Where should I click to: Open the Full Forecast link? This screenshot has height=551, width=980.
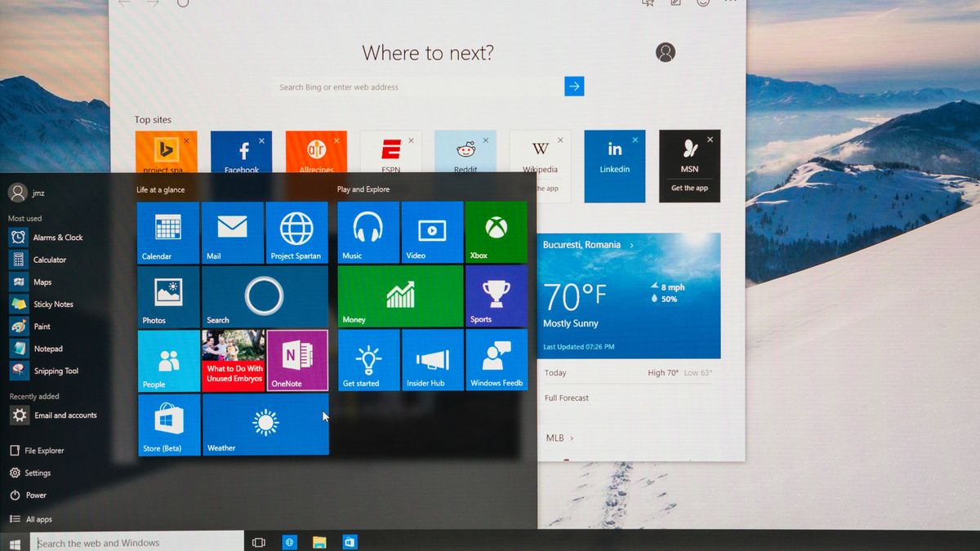pyautogui.click(x=566, y=398)
